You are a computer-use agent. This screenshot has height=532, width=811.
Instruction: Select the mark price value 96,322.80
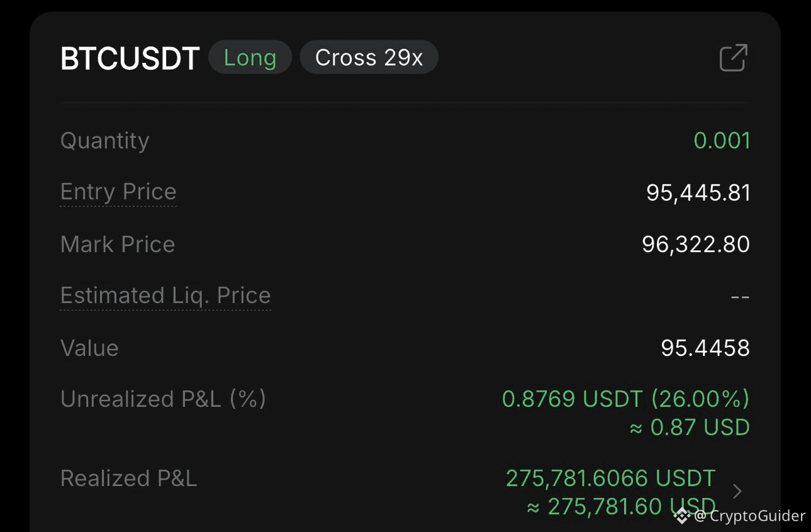[695, 244]
